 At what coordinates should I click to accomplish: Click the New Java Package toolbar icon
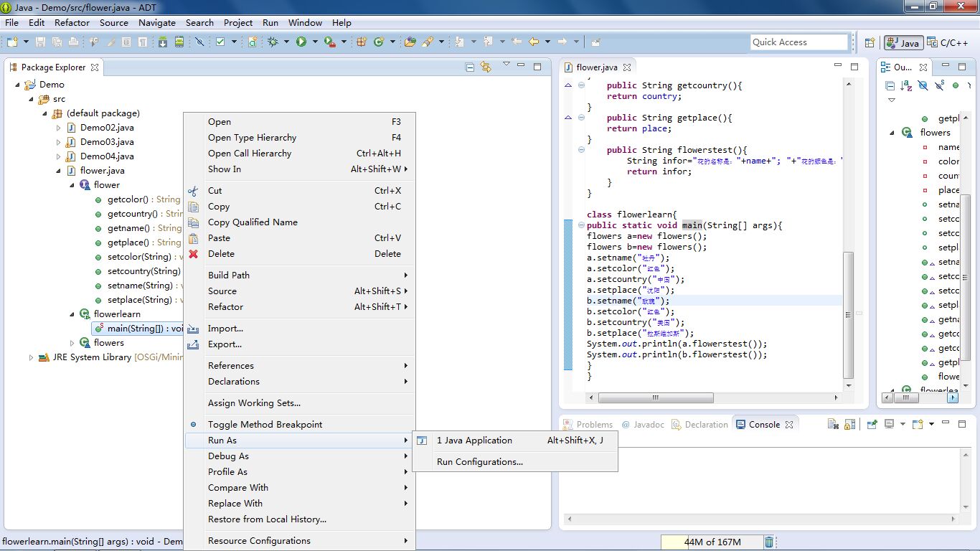coord(362,42)
